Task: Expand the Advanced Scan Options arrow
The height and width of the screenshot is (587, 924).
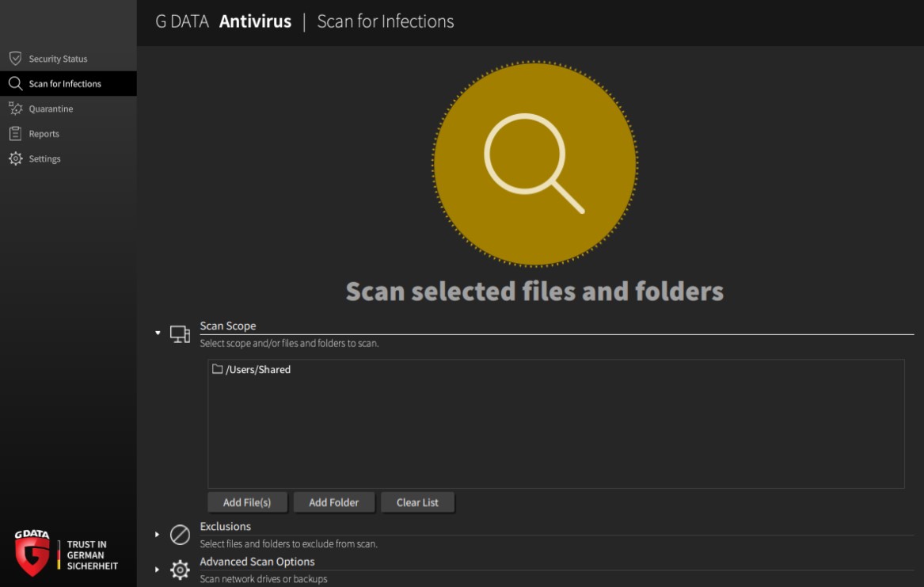Action: coord(157,570)
